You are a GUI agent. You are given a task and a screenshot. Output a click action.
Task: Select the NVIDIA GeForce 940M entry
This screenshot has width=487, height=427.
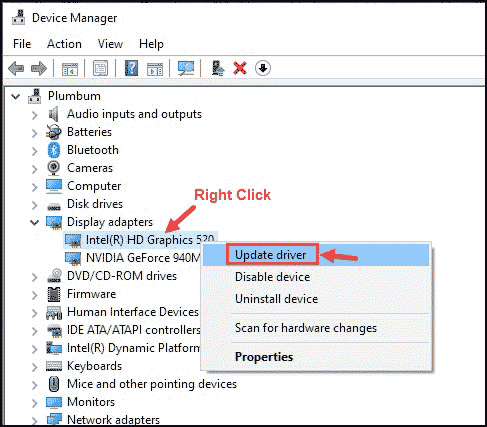143,258
